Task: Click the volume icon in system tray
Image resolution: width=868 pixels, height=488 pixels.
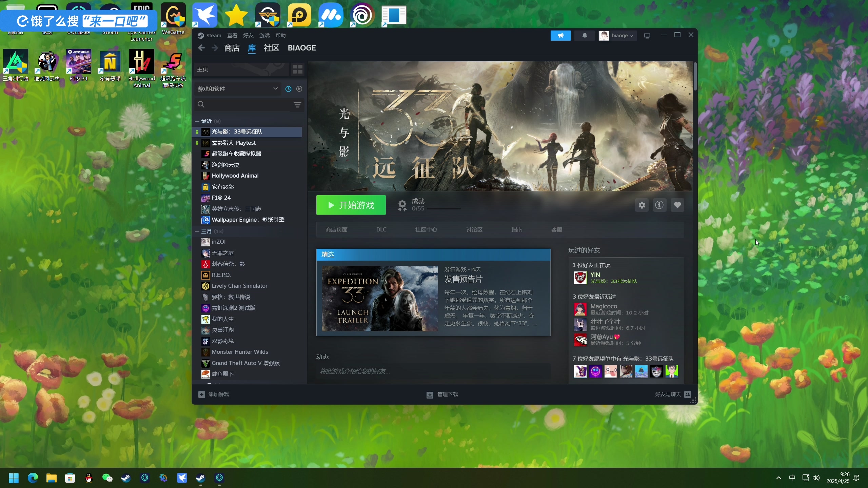Action: 816,478
